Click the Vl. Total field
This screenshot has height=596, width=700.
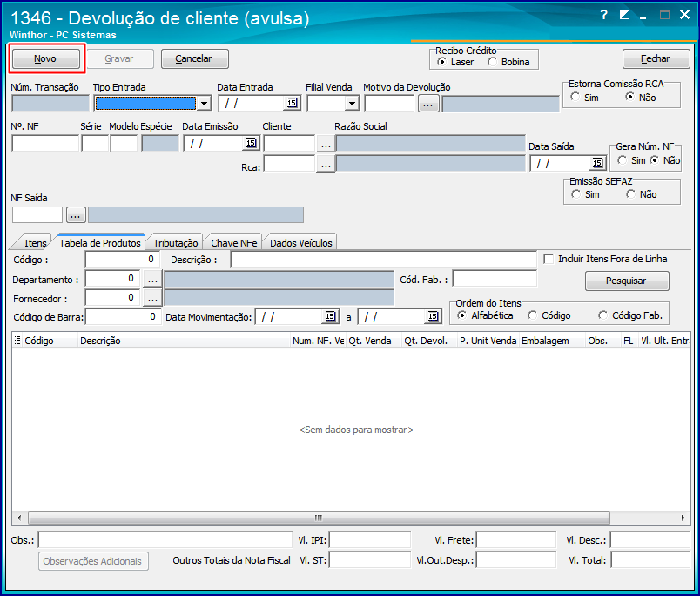tap(650, 559)
